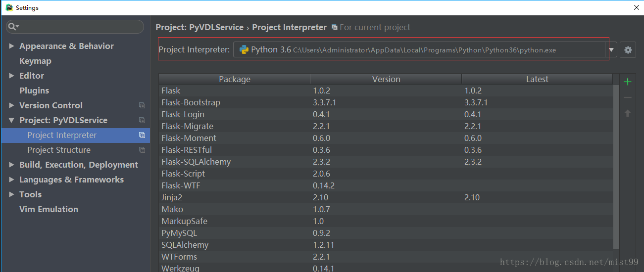Click the PyCharm icon in the title bar
This screenshot has width=644, height=272.
point(9,7)
